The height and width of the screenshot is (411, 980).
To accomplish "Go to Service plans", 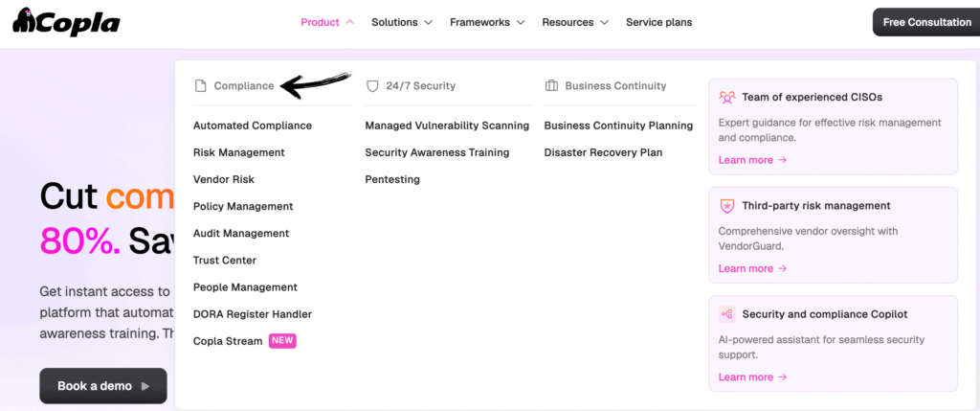I will 658,22.
